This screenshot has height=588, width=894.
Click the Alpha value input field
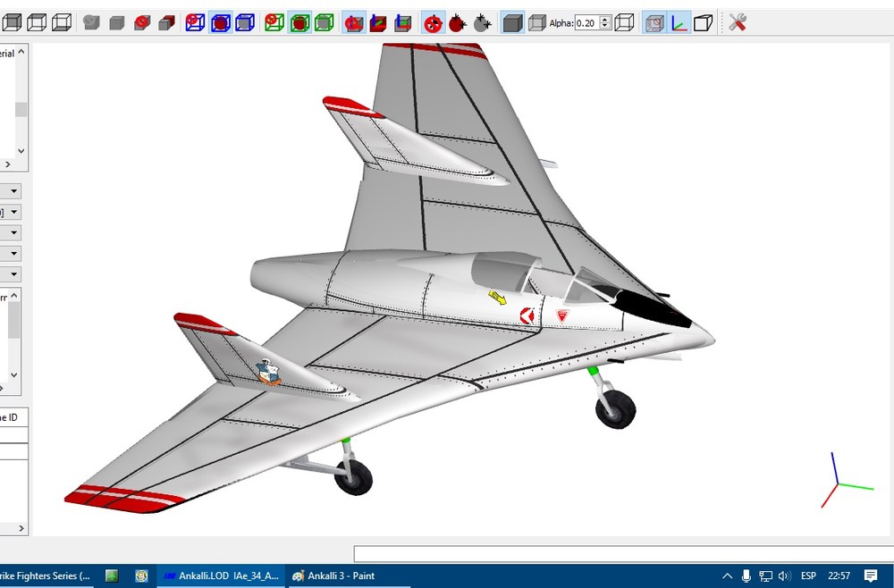[587, 23]
